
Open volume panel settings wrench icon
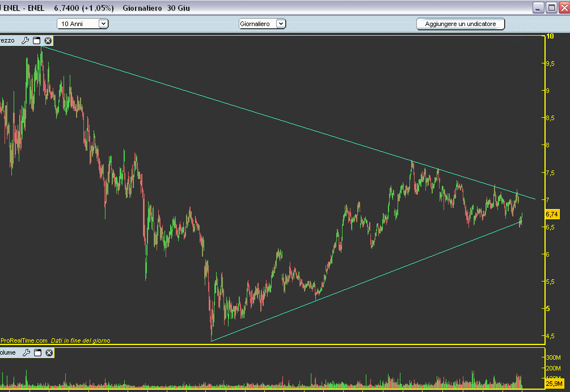tap(26, 352)
